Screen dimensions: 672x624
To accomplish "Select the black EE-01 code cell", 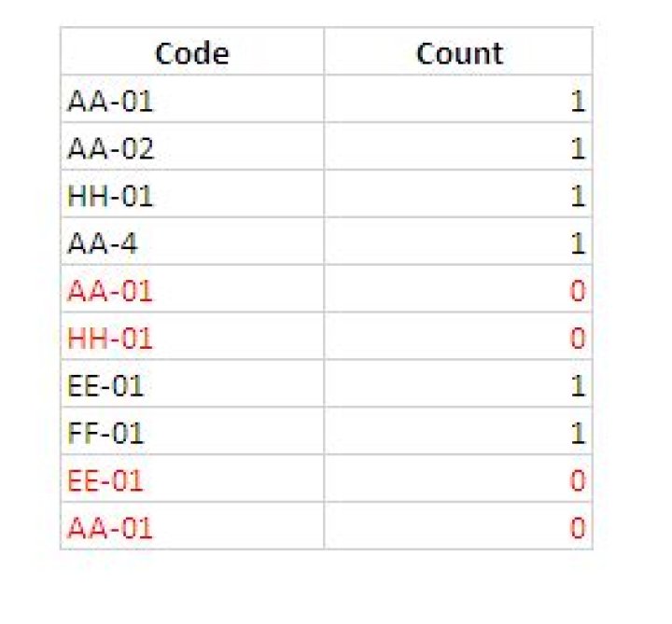I will pyautogui.click(x=192, y=383).
